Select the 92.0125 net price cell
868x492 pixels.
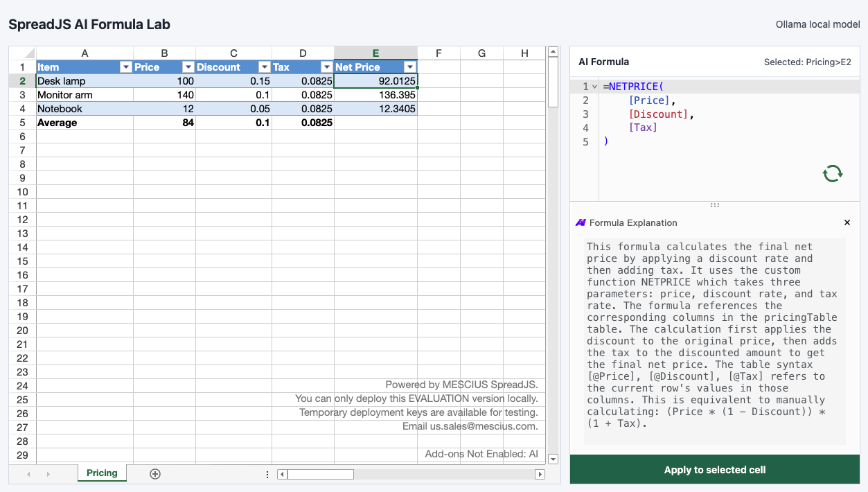[x=375, y=81]
